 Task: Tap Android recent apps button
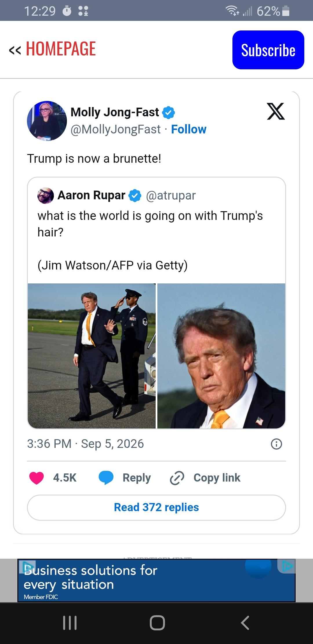(x=70, y=623)
